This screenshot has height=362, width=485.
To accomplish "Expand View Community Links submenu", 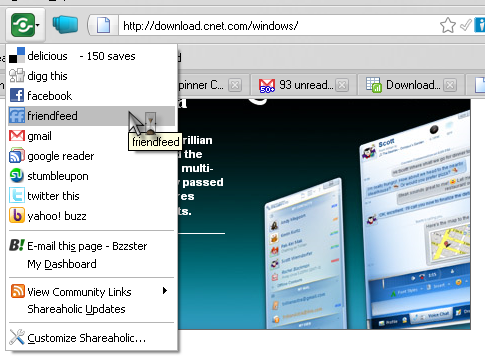I will coord(91,292).
